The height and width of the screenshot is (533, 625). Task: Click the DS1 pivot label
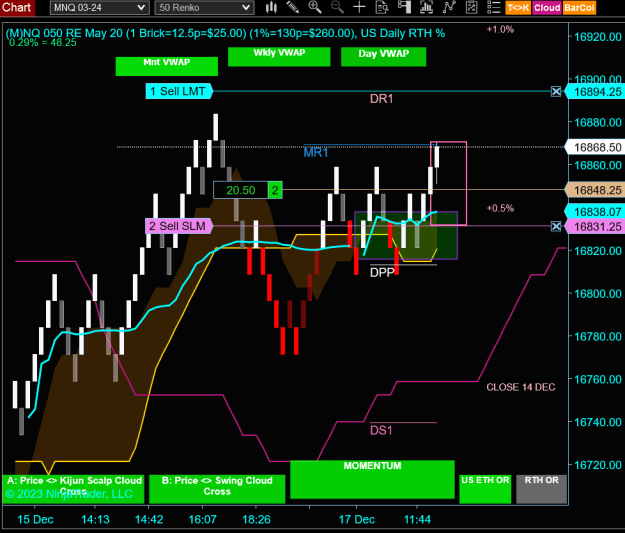click(381, 431)
